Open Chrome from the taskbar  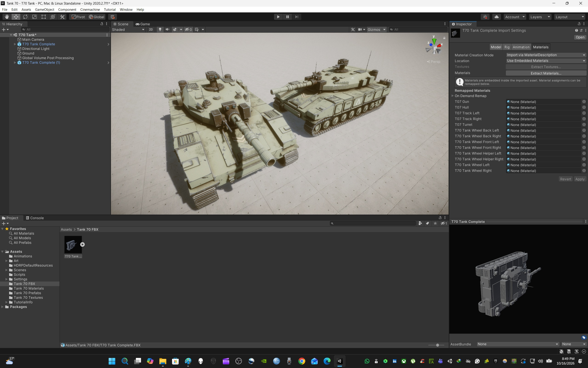(302, 361)
